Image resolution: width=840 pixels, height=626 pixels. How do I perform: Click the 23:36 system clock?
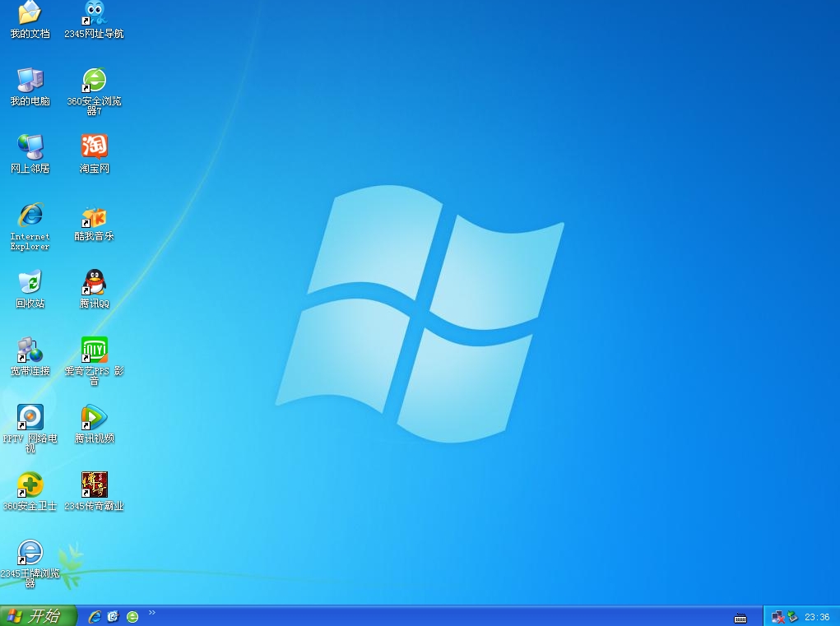point(817,618)
